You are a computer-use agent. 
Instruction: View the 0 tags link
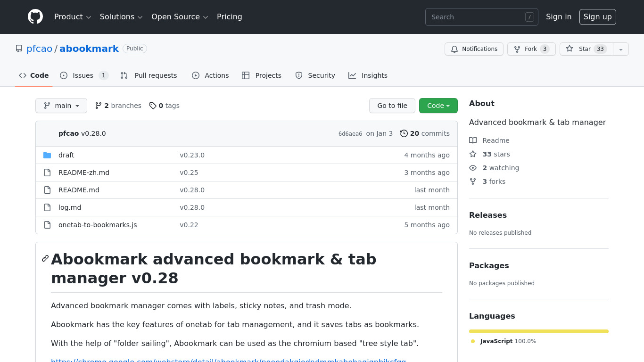pyautogui.click(x=165, y=106)
